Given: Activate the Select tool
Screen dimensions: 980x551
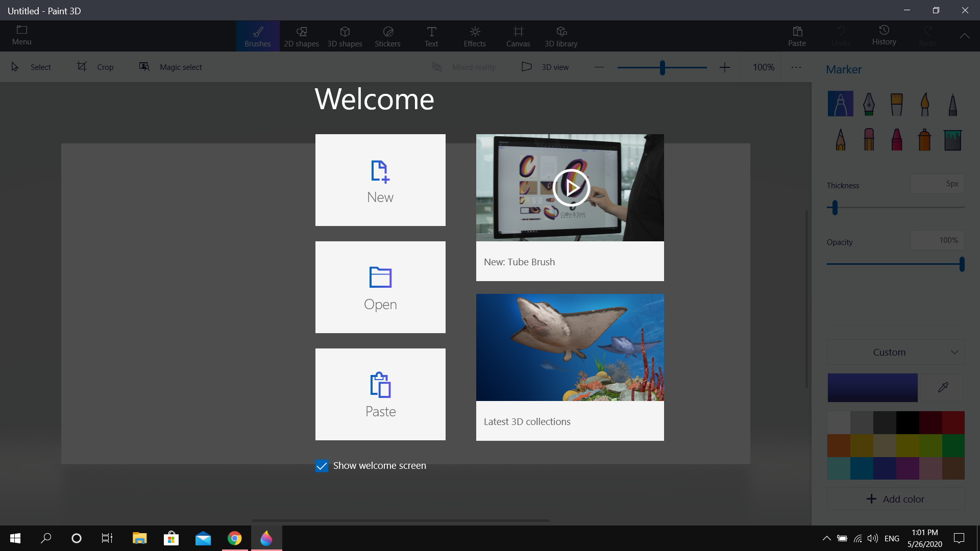Looking at the screenshot, I should tap(31, 67).
